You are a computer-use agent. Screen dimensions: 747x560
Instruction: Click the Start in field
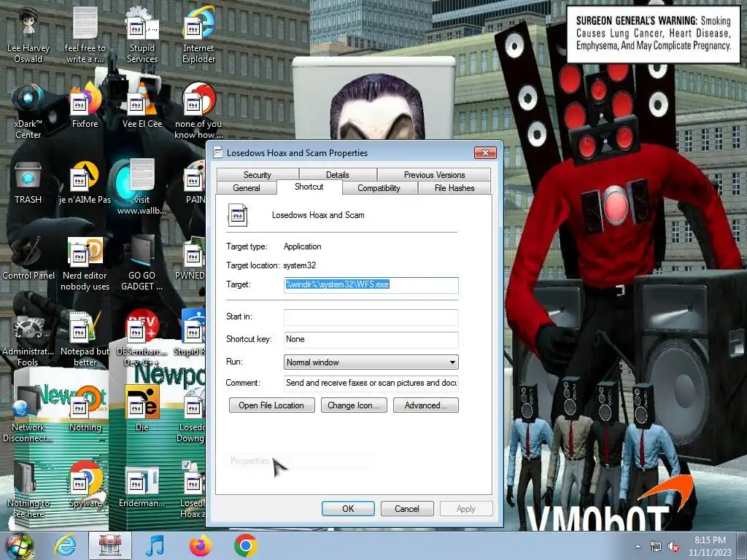click(371, 317)
